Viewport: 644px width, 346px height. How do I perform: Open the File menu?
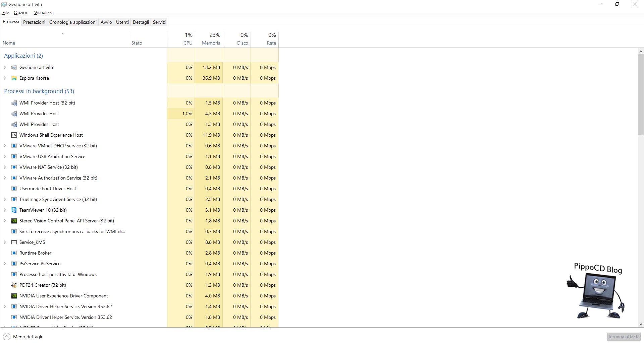point(6,12)
